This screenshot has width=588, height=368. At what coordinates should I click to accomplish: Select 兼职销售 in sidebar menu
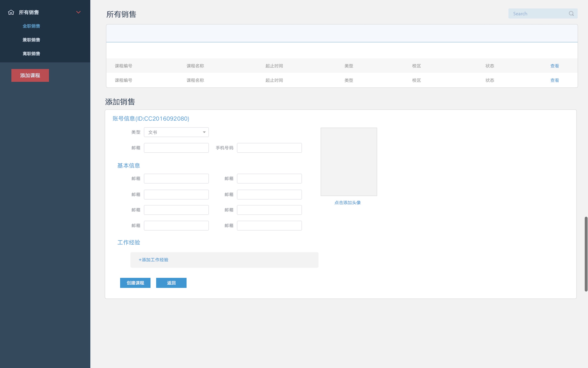31,40
